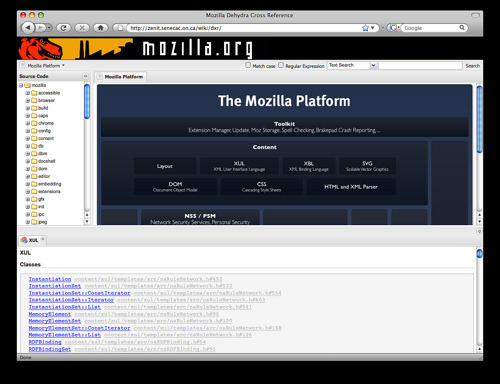Screen dimensions: 500x384
Task: Click the Toolkit bar in diagram
Action: [284, 127]
